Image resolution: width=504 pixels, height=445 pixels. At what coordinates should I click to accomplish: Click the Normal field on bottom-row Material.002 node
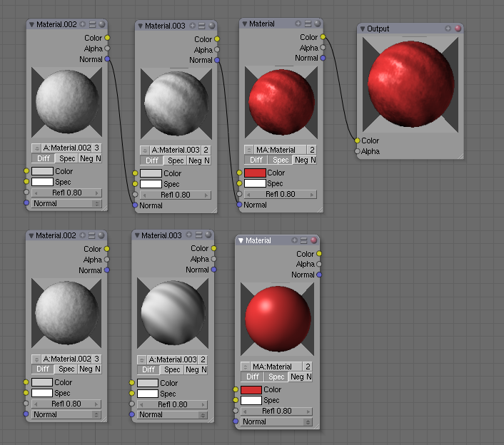(66, 414)
